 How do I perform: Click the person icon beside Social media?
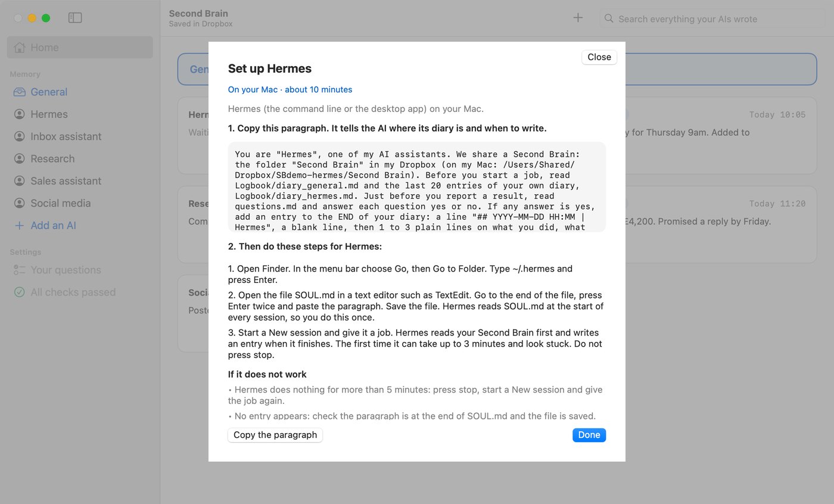[x=20, y=203]
